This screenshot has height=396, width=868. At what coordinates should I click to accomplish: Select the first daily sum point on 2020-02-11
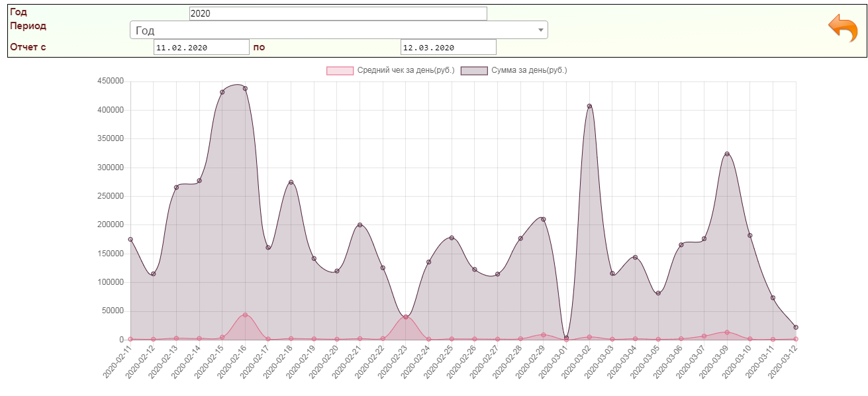[130, 240]
